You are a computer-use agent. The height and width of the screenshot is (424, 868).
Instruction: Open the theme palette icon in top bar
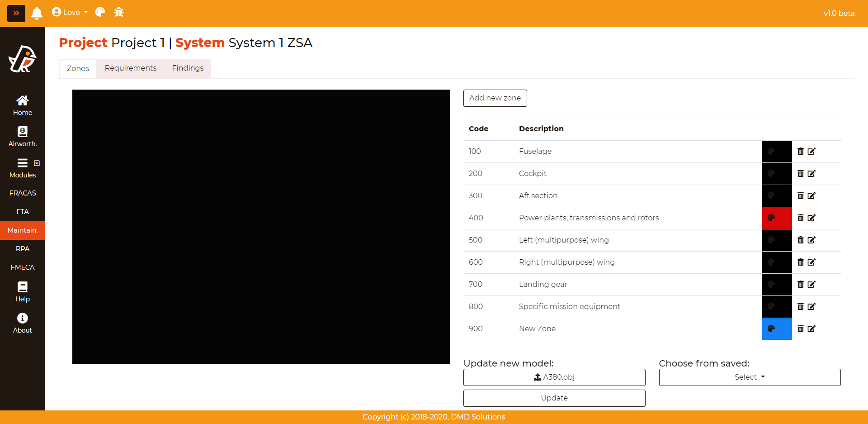point(100,12)
